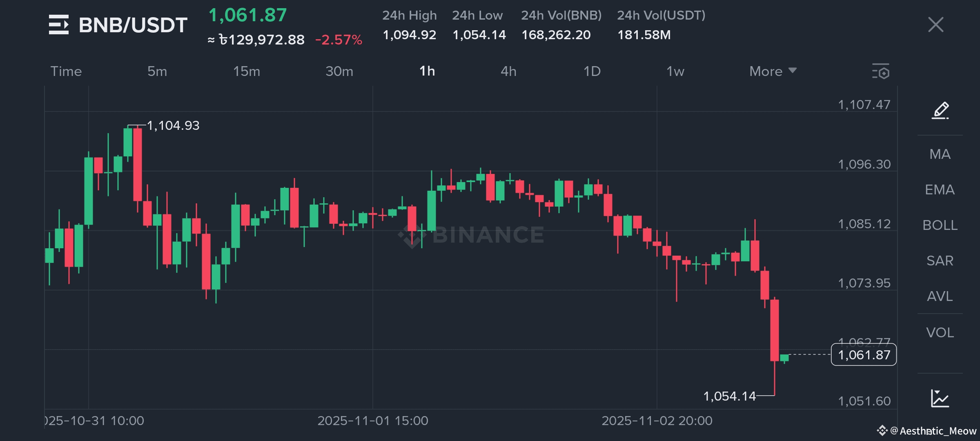Screen dimensions: 980x441
Task: Enable the BOLL indicator
Action: click(x=940, y=225)
